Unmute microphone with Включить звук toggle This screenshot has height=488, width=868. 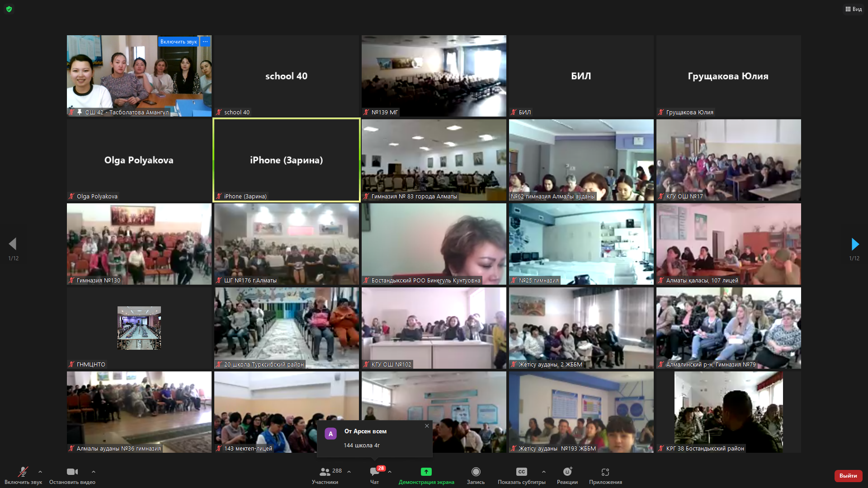[x=23, y=472]
